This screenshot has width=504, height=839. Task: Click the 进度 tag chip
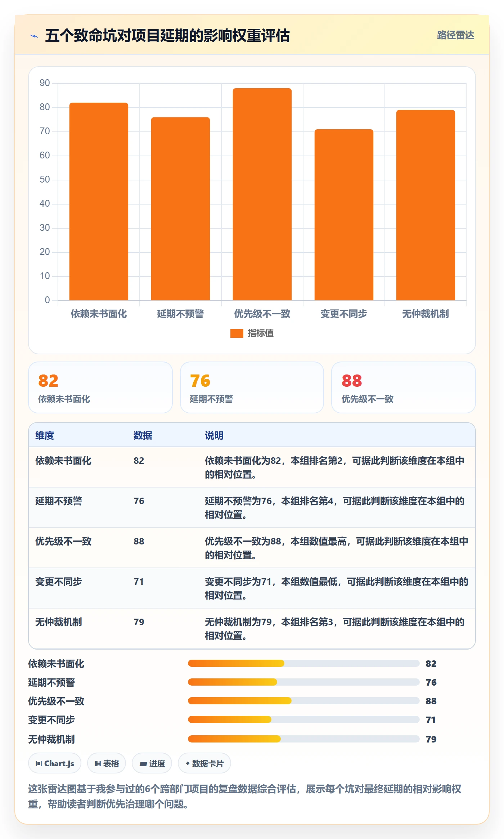coord(152,763)
